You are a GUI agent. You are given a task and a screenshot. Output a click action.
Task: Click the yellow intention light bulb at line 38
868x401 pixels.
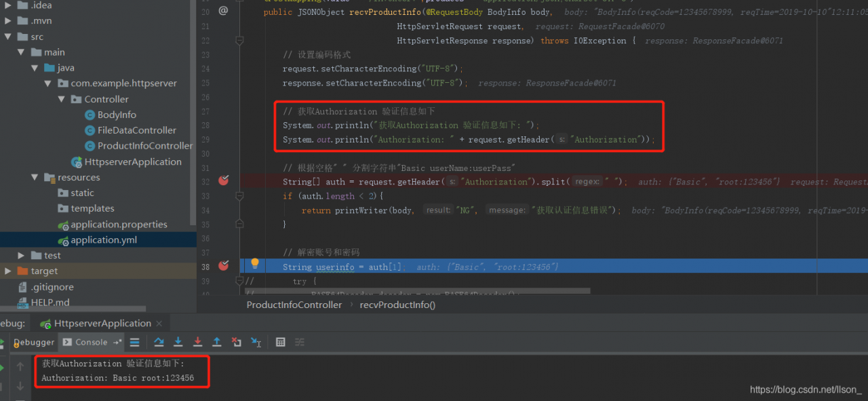[x=255, y=263]
